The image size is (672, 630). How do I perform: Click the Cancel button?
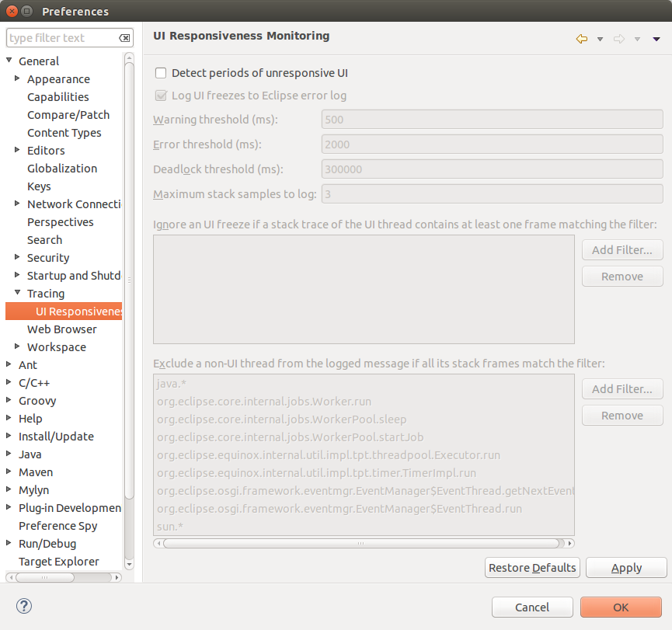pos(532,607)
